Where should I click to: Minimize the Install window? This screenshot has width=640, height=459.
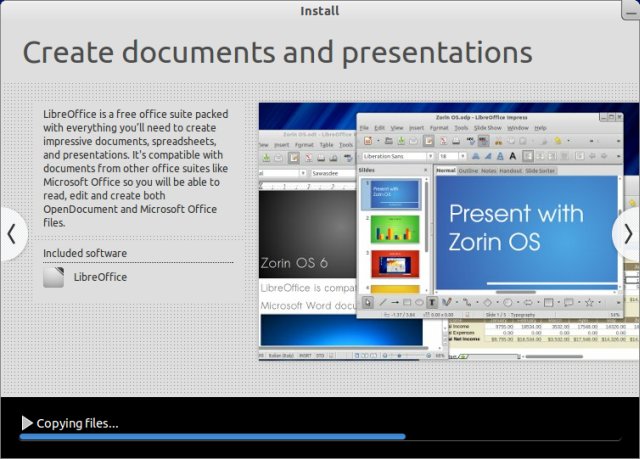(631, 11)
